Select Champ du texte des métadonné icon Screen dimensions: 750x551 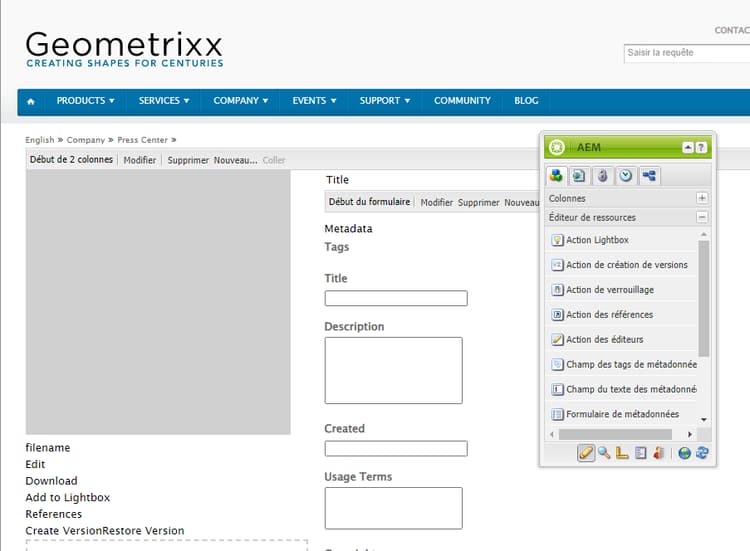[557, 389]
